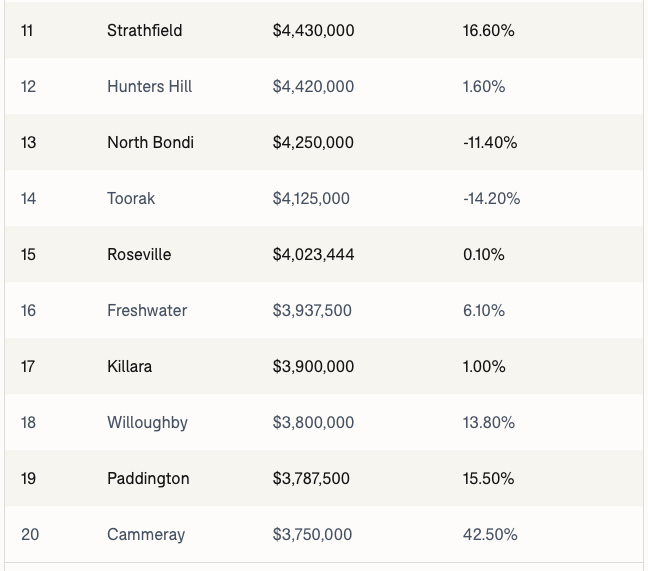The width and height of the screenshot is (648, 571).
Task: Click the North Bondi suburb cell
Action: point(150,143)
